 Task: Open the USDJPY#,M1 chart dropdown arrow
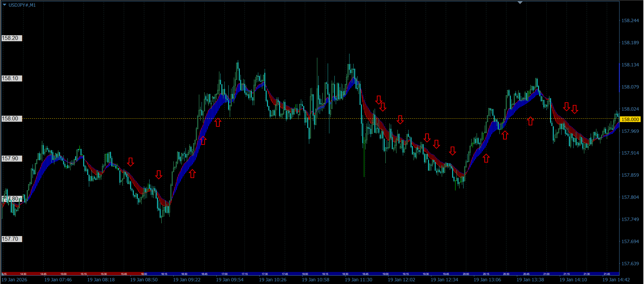4,5
